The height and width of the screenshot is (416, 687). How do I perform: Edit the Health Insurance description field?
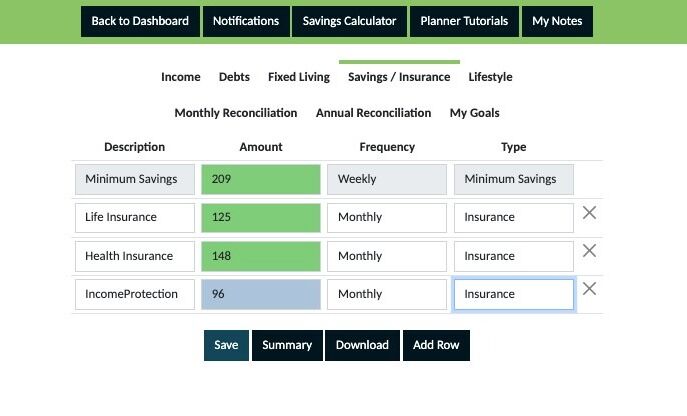pyautogui.click(x=135, y=256)
